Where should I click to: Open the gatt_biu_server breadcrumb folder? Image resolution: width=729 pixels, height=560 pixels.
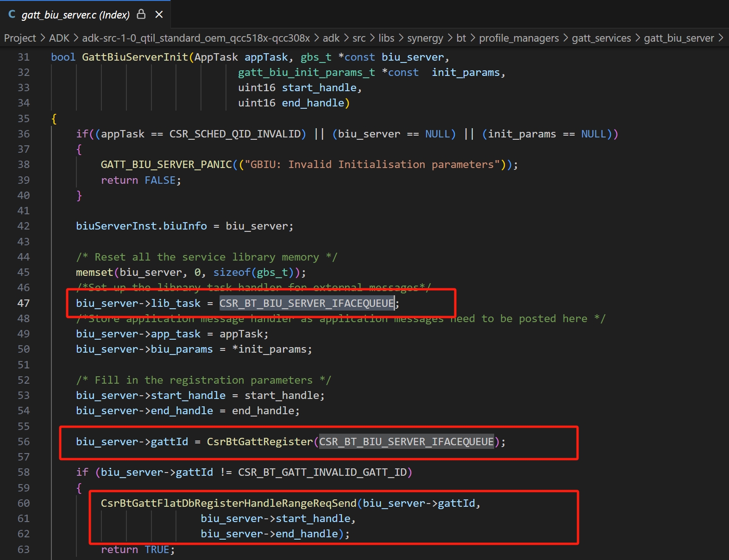[x=679, y=38]
